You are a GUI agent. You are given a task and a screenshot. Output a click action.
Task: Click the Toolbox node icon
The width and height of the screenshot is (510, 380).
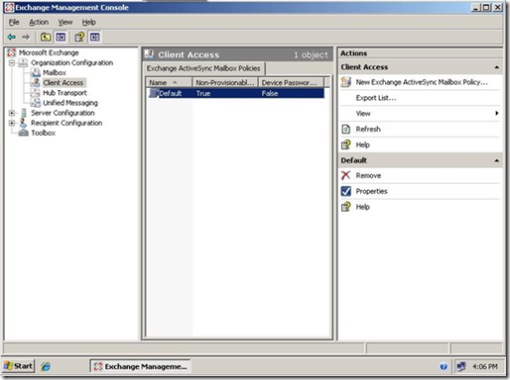click(23, 133)
